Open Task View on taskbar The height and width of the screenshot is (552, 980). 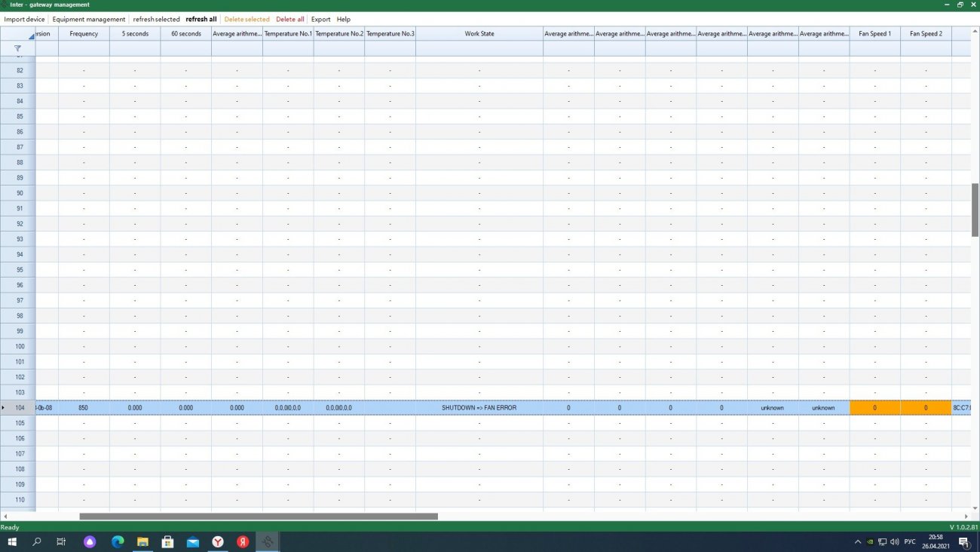(62, 541)
